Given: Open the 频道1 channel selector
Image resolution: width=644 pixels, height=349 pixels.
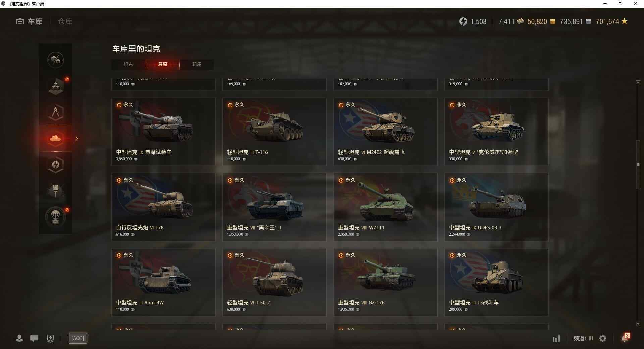Looking at the screenshot, I should (x=583, y=338).
